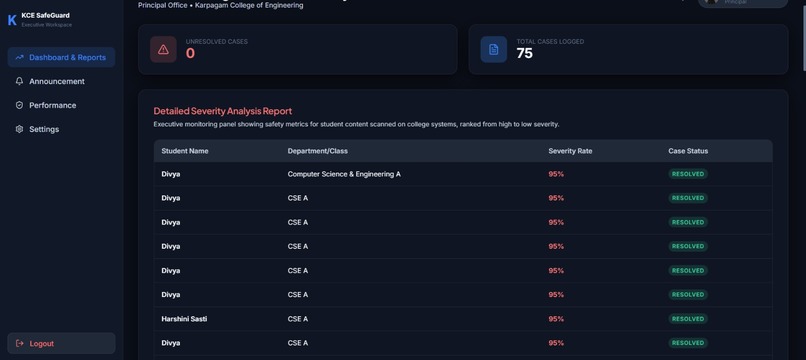806x360 pixels.
Task: Log out using the Logout button
Action: click(61, 343)
